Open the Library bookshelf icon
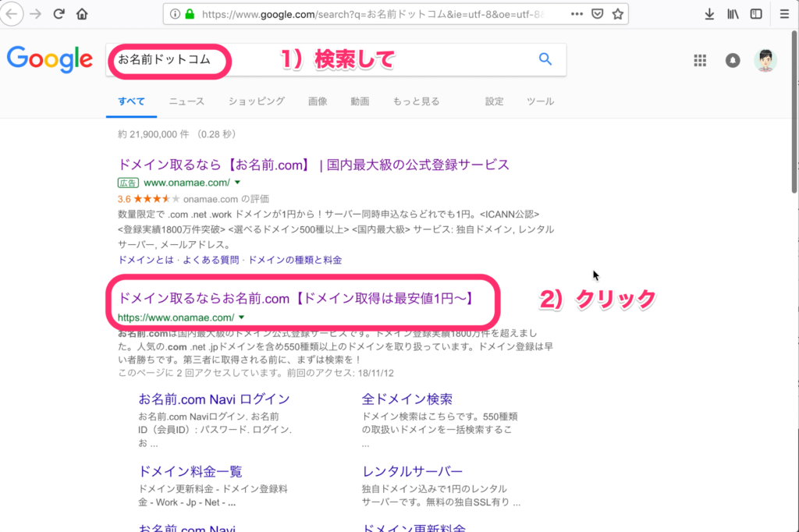This screenshot has width=799, height=532. (x=732, y=13)
